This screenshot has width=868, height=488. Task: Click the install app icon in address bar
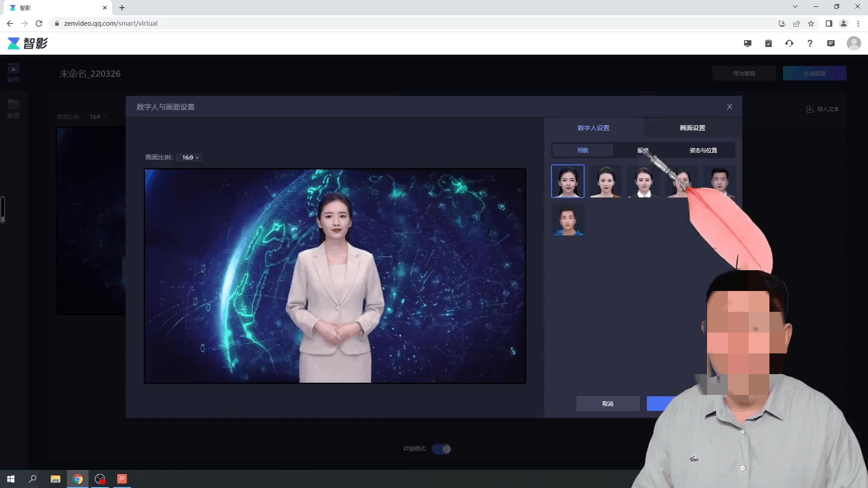pos(782,23)
